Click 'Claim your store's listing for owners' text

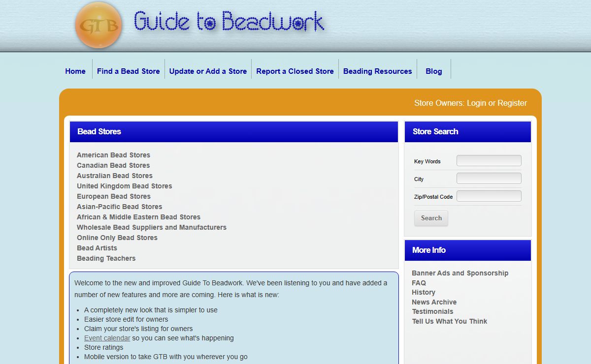(x=138, y=329)
